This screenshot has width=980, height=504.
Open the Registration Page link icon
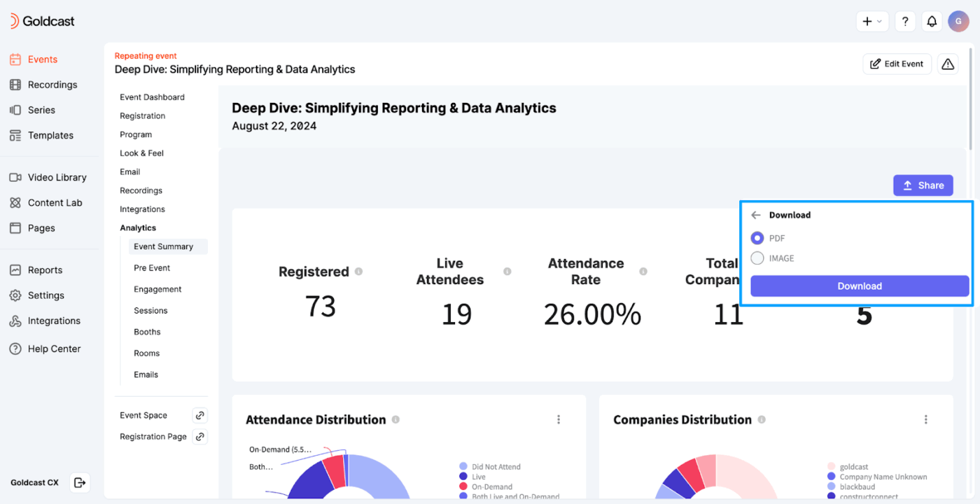pos(199,437)
